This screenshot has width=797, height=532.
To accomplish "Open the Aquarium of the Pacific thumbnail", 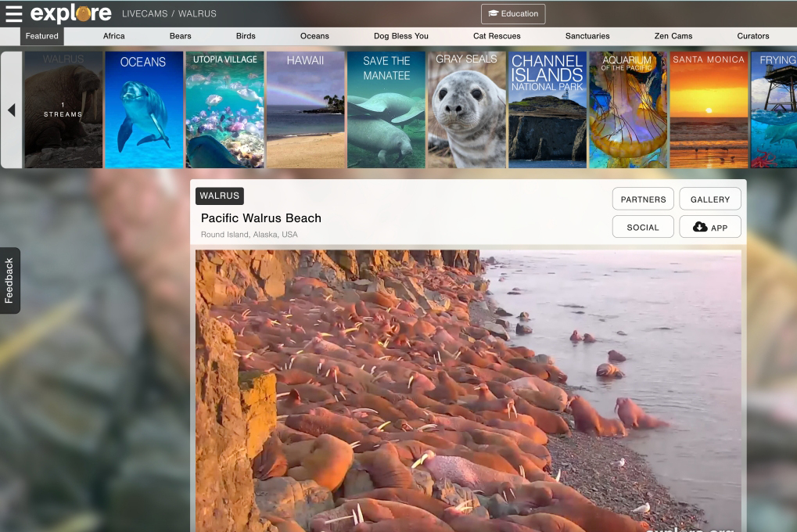I will click(x=628, y=110).
